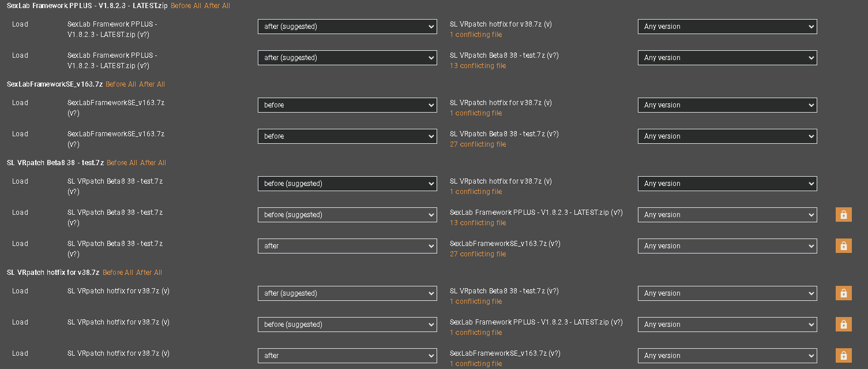This screenshot has height=369, width=868.
Task: Click Before All for SL VRpatch hotfix section
Action: coord(118,273)
